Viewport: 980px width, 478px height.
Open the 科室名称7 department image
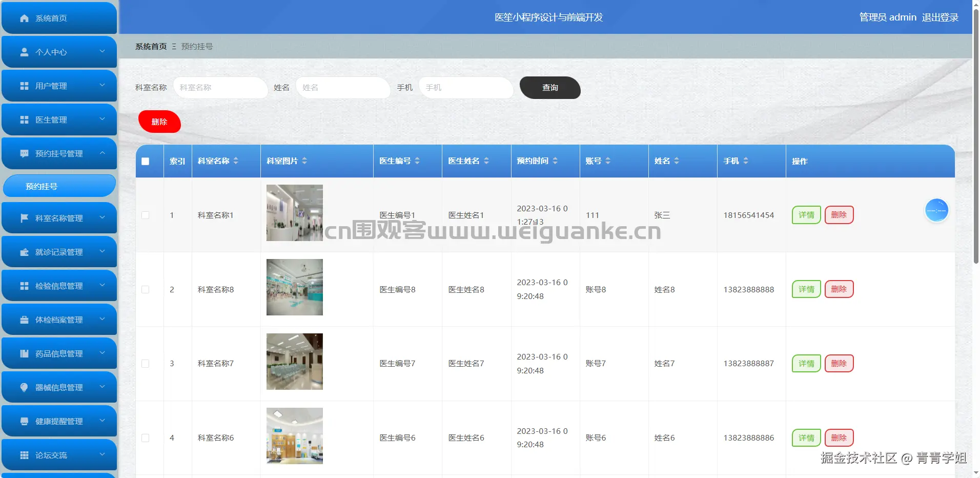[295, 362]
